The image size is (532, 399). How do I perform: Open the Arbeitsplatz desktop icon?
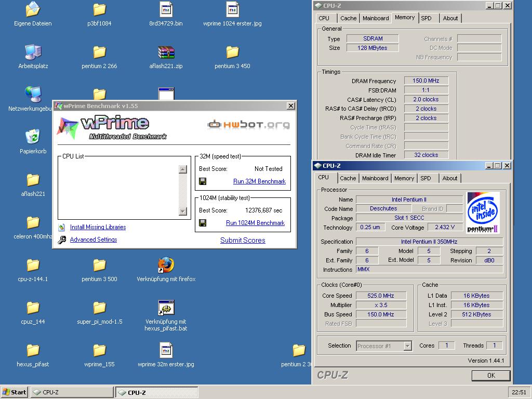pos(33,52)
